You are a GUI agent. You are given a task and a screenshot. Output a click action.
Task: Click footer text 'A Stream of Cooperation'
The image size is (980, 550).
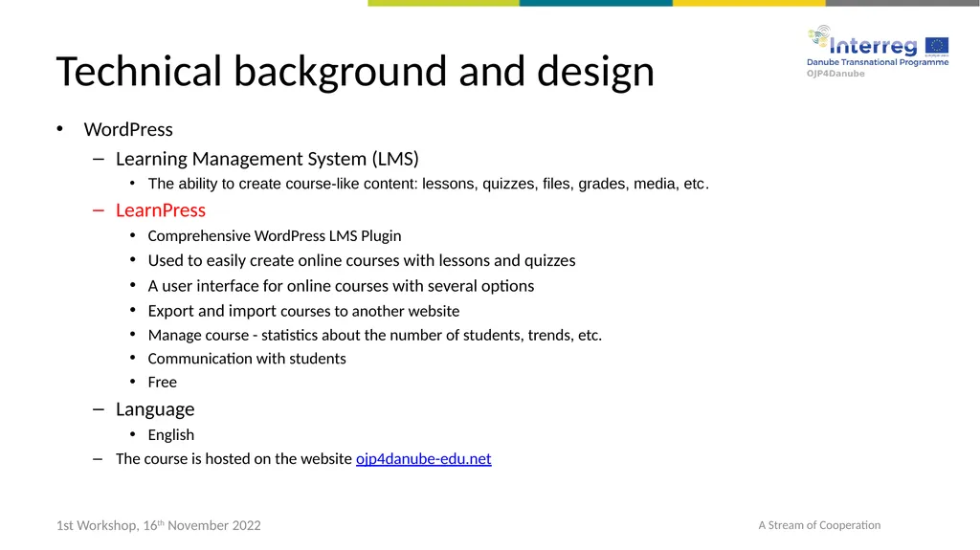click(x=819, y=525)
